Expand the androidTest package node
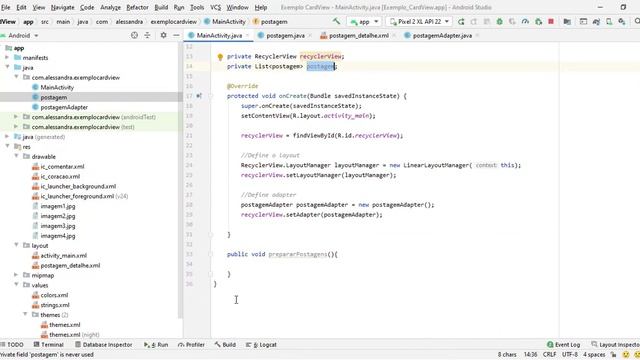 (16, 117)
